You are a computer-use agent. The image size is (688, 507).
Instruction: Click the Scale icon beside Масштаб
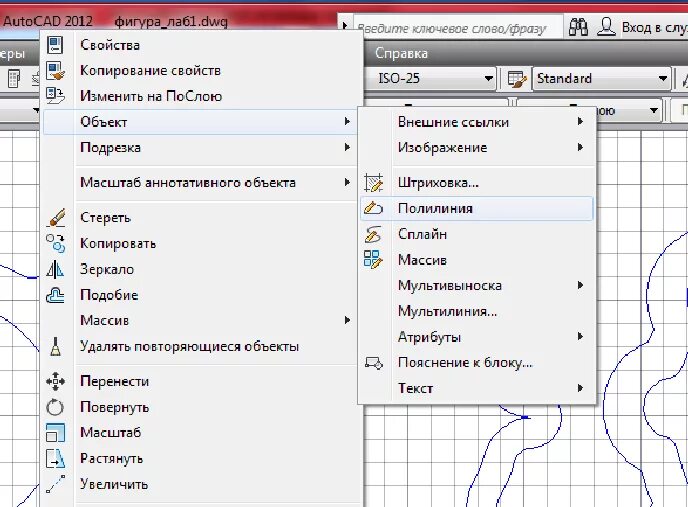click(55, 432)
